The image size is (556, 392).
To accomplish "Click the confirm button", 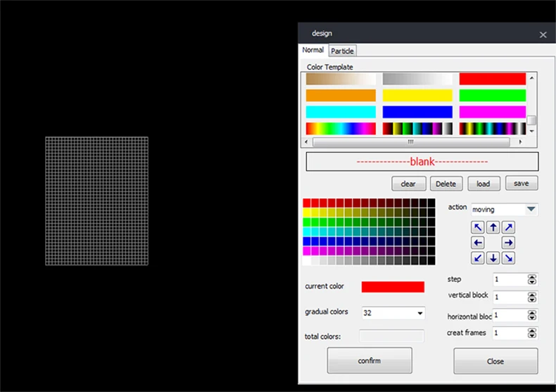I will pos(369,360).
